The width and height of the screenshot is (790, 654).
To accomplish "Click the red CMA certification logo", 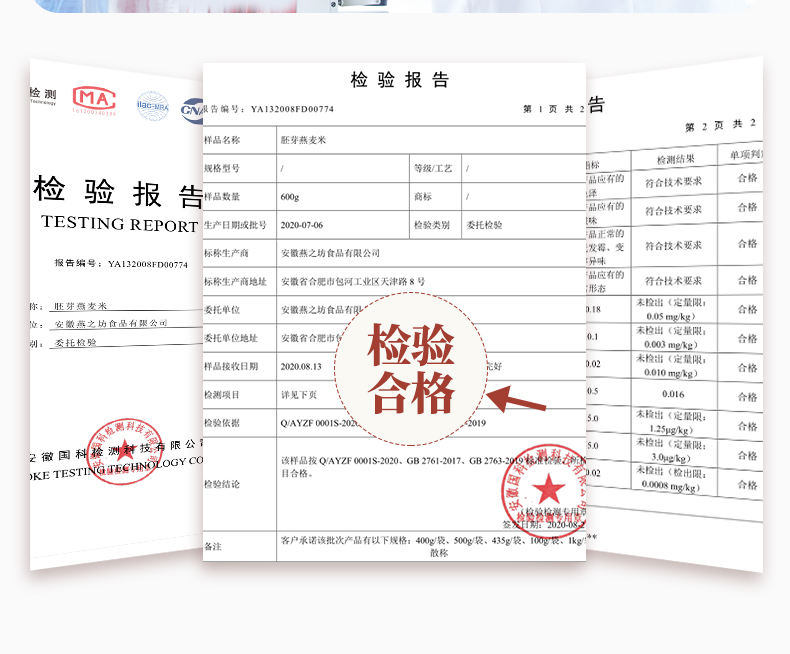I will (x=95, y=99).
